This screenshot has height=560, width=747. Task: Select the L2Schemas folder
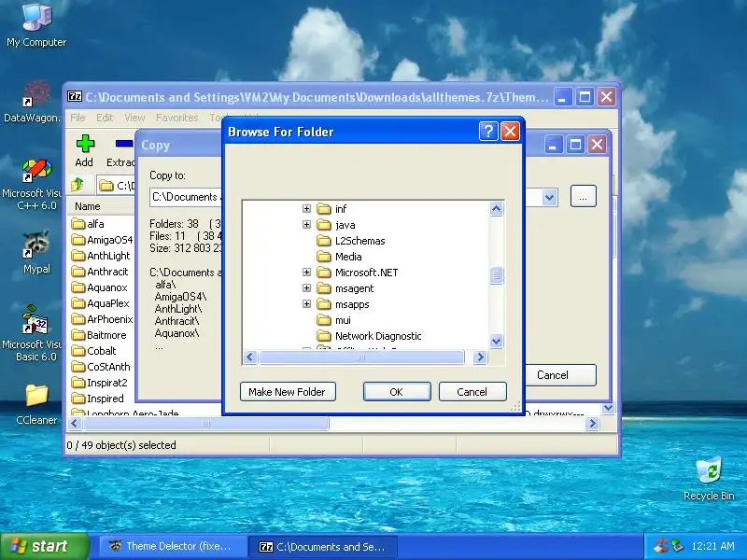click(352, 241)
